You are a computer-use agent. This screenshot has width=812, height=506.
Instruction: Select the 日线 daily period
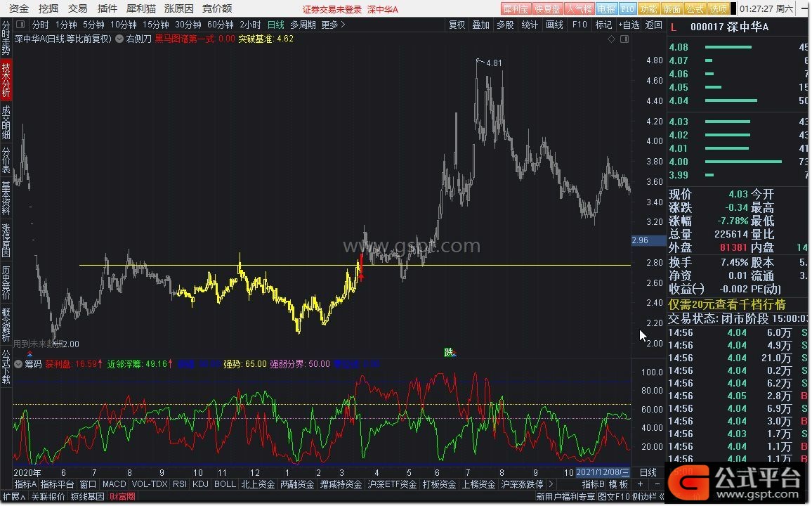pyautogui.click(x=275, y=25)
